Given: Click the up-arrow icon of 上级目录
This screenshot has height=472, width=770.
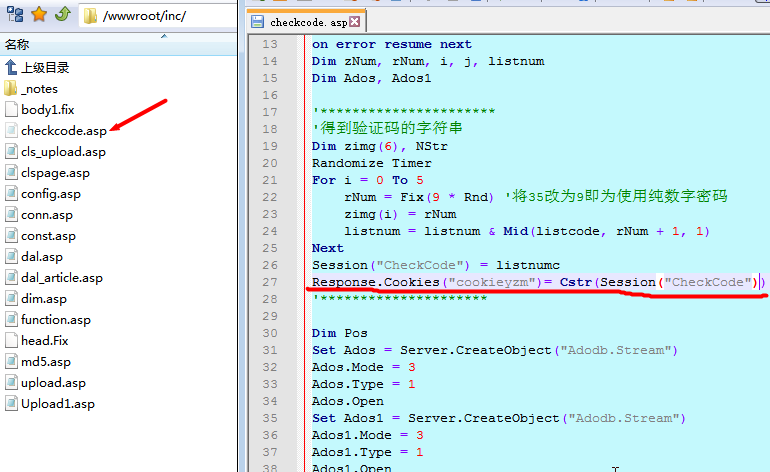Looking at the screenshot, I should click(11, 67).
